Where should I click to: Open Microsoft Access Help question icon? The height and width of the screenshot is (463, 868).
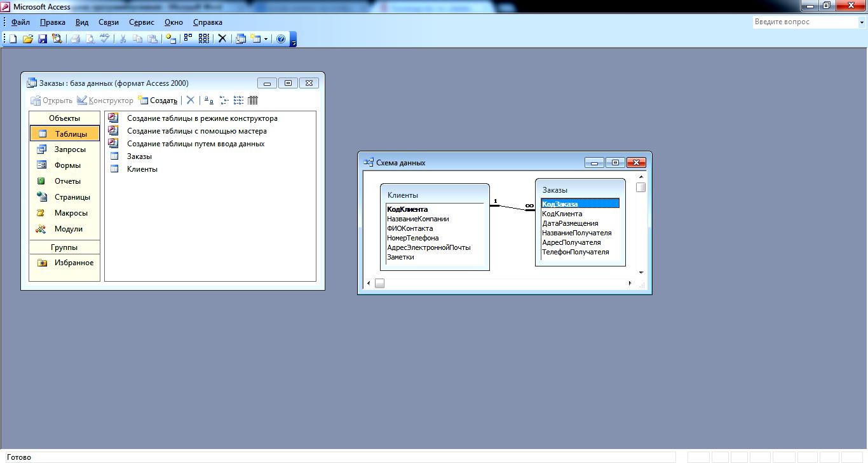(x=281, y=39)
